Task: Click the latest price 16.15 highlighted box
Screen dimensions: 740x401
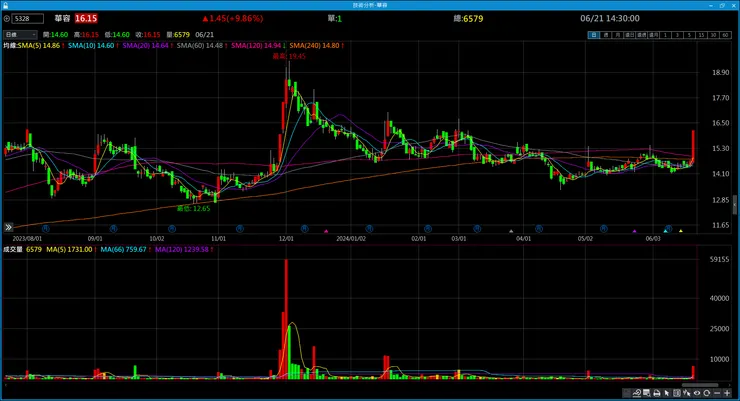Action: coord(86,18)
